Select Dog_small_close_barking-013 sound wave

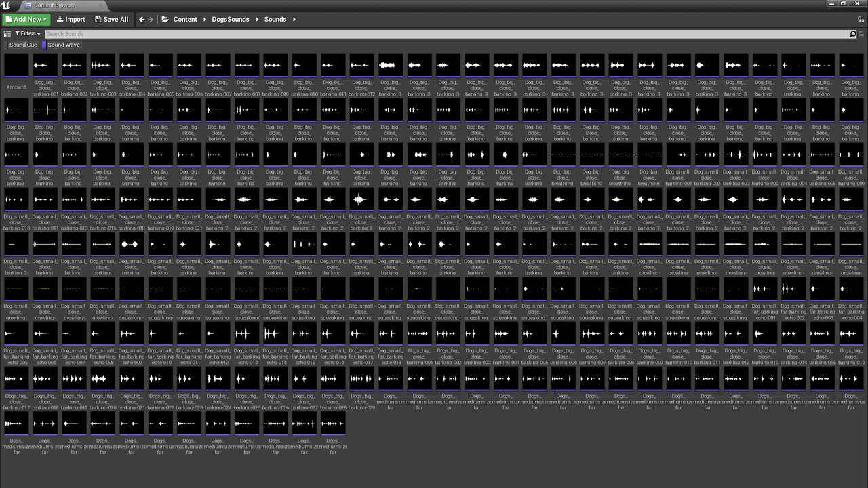(74, 207)
